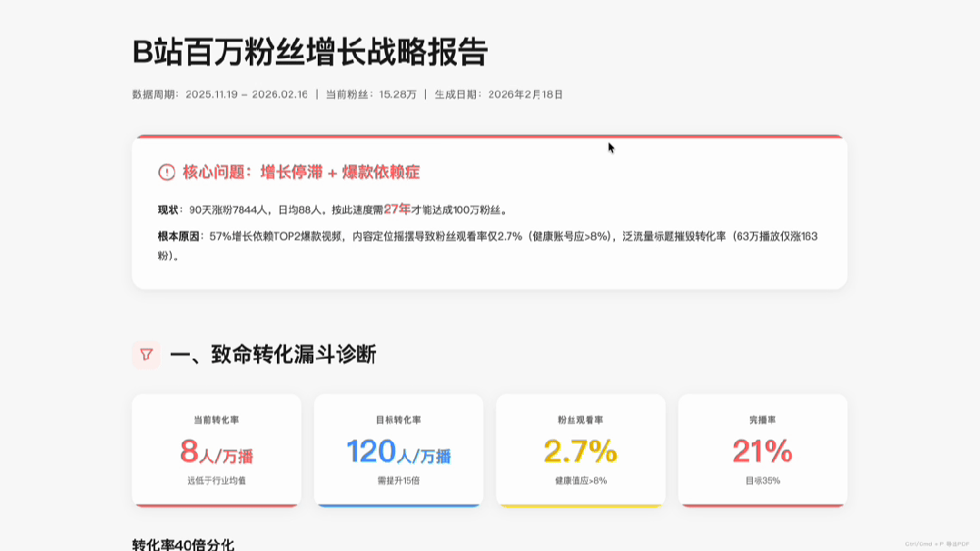Click the 目标转化率 card label
Viewport: 980px width, 551px height.
pos(398,419)
